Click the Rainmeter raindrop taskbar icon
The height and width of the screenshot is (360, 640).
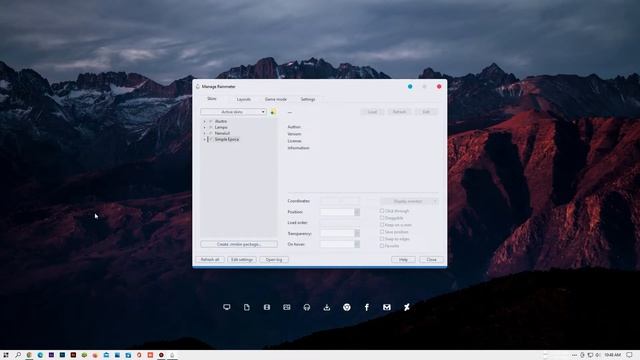coord(172,355)
